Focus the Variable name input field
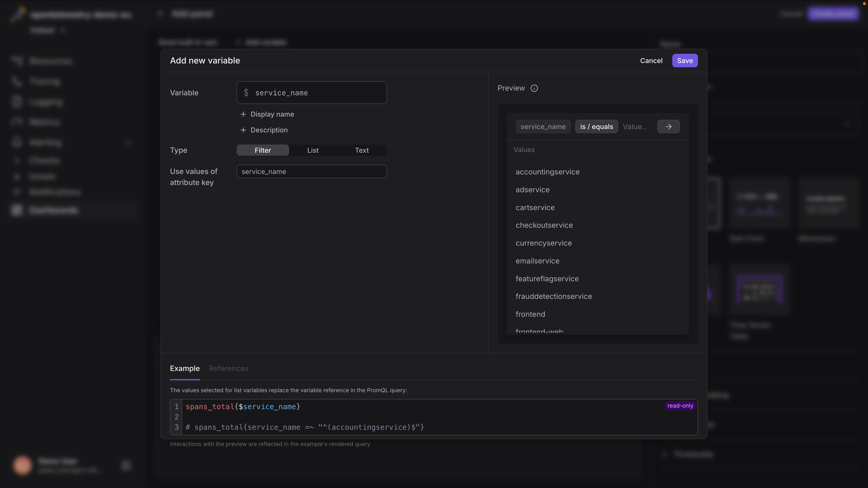 click(312, 93)
